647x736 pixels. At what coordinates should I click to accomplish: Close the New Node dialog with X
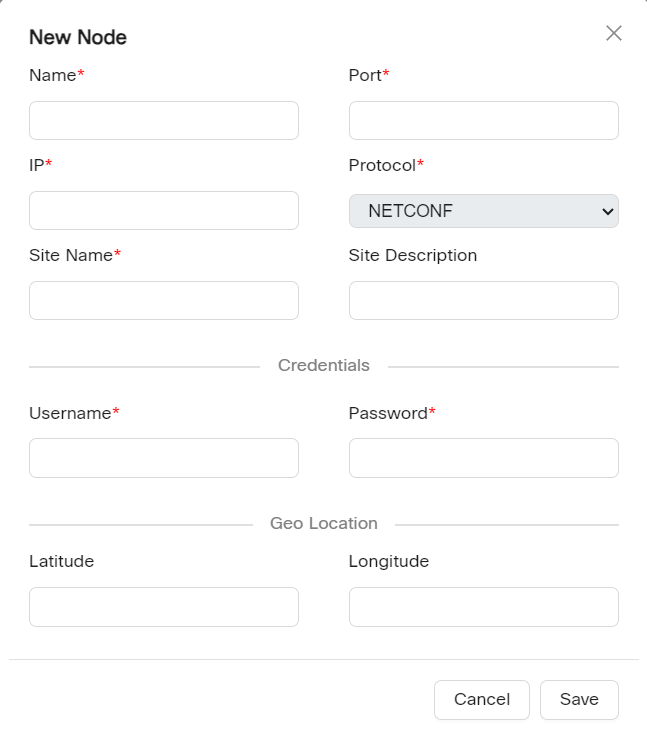tap(614, 33)
